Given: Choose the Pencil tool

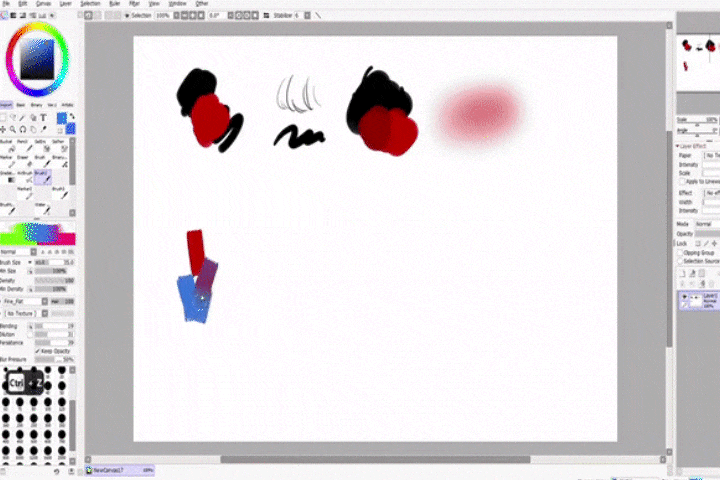Looking at the screenshot, I should click(26, 147).
